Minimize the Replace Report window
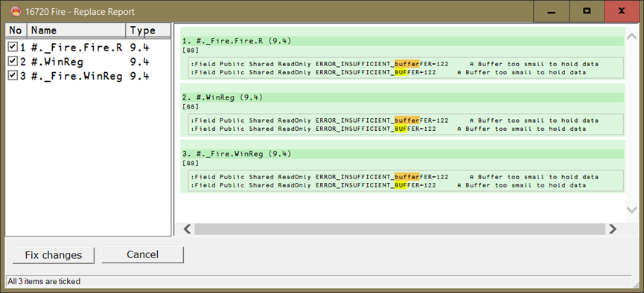The height and width of the screenshot is (293, 644). [x=551, y=11]
